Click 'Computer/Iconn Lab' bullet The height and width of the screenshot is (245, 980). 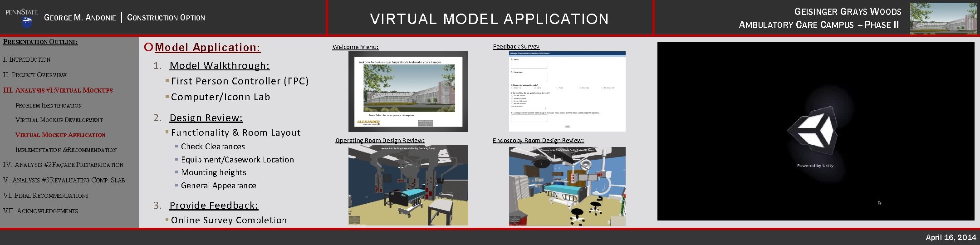(x=220, y=97)
